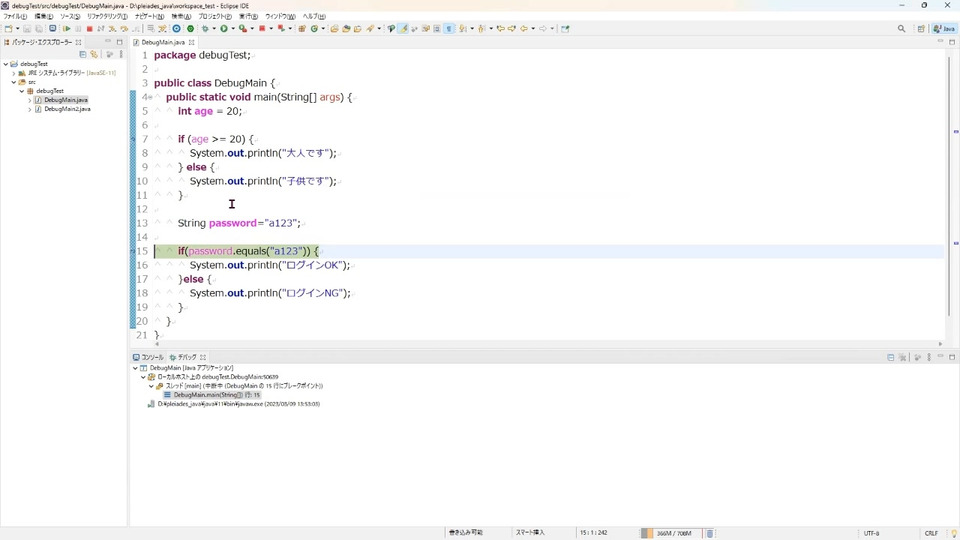Open the search magnifier in top right

[x=901, y=29]
